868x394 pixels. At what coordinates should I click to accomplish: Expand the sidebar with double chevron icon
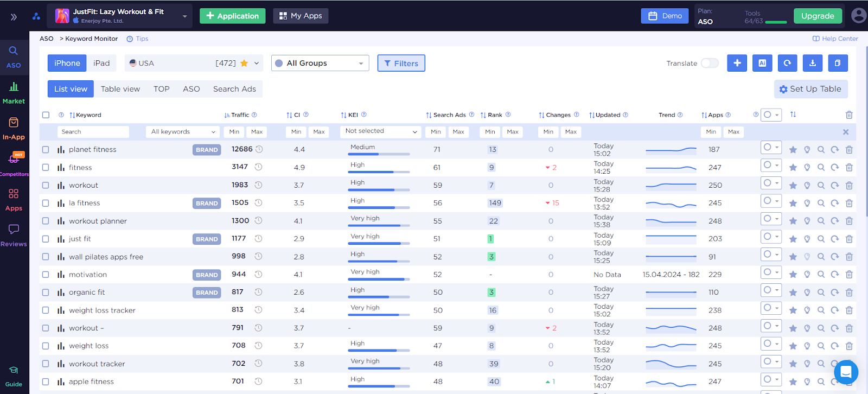pyautogui.click(x=14, y=17)
